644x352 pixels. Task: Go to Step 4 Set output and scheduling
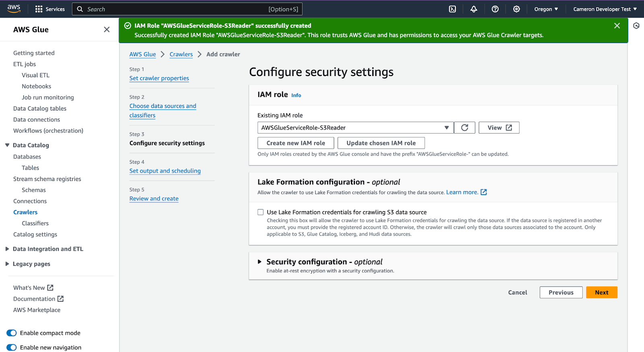click(x=165, y=171)
